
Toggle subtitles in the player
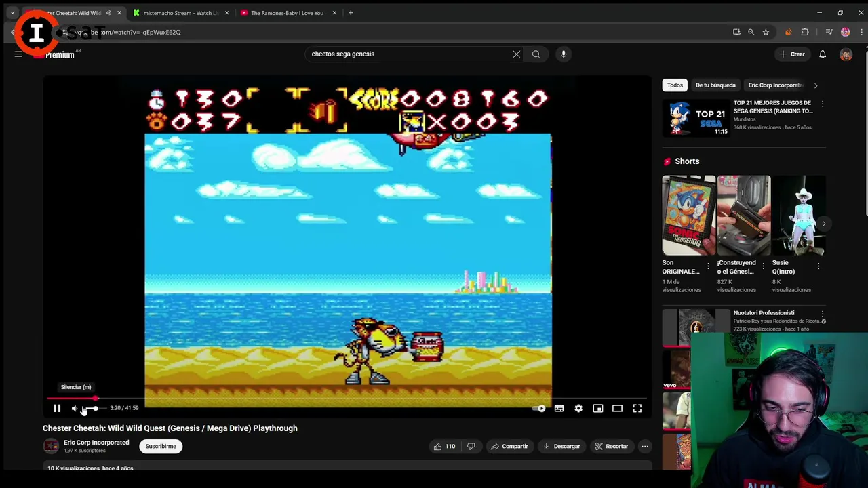[559, 408]
